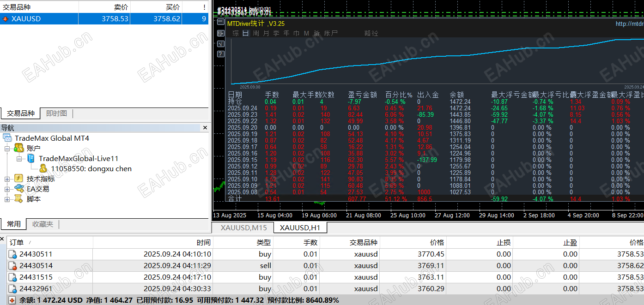Image resolution: width=644 pixels, height=305 pixels.
Task: Click the XAUUSD symbol arrow icon in Market Watch
Action: pyautogui.click(x=5, y=19)
